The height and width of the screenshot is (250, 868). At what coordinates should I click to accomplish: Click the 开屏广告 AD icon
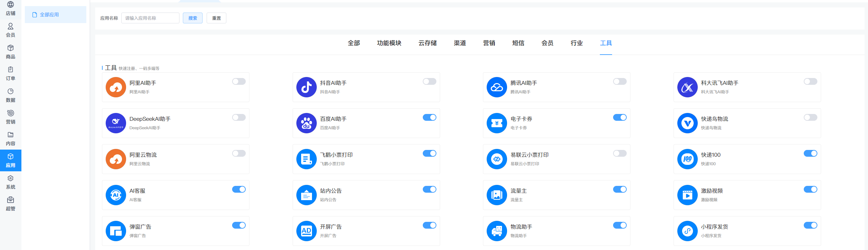click(307, 231)
